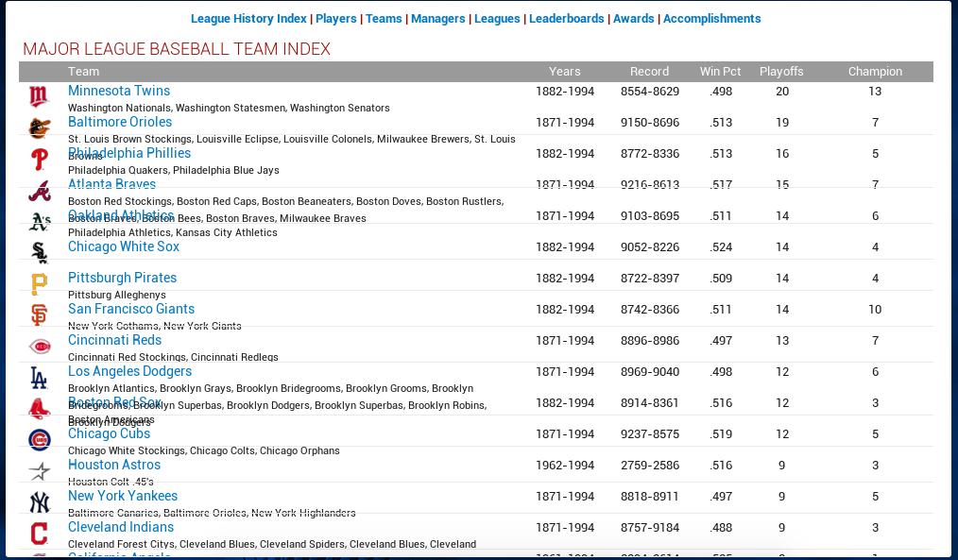Click the Chicago Cubs logo icon
The image size is (958, 560).
38,439
